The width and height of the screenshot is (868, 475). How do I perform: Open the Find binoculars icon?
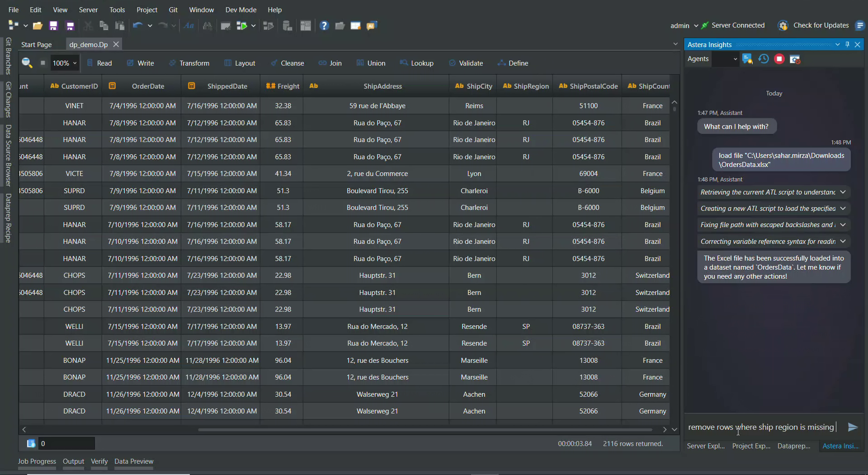208,26
